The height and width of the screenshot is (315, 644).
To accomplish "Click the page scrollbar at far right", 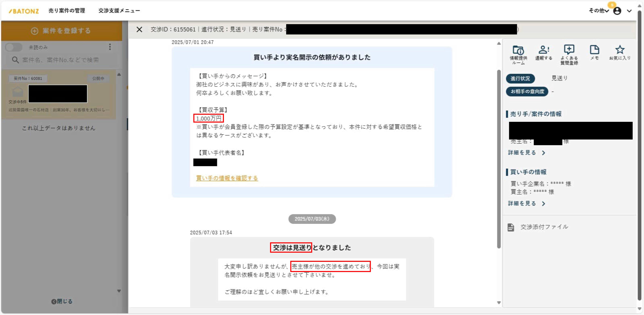I will 639,155.
